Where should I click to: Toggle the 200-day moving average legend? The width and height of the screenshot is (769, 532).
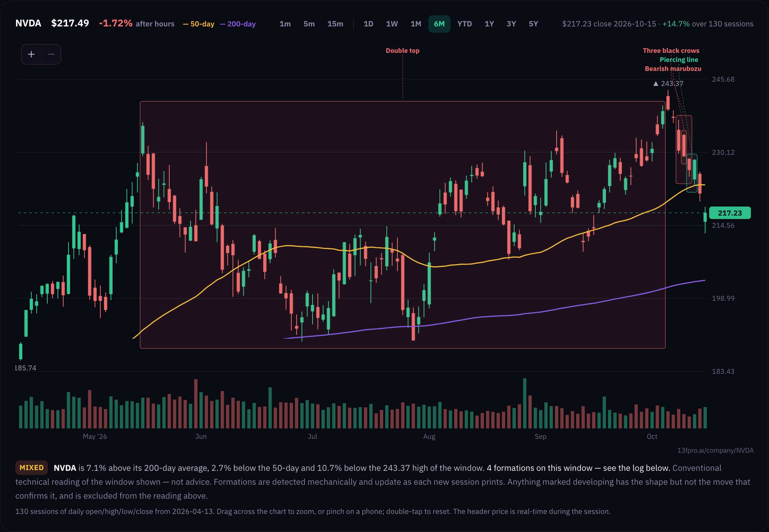[238, 24]
